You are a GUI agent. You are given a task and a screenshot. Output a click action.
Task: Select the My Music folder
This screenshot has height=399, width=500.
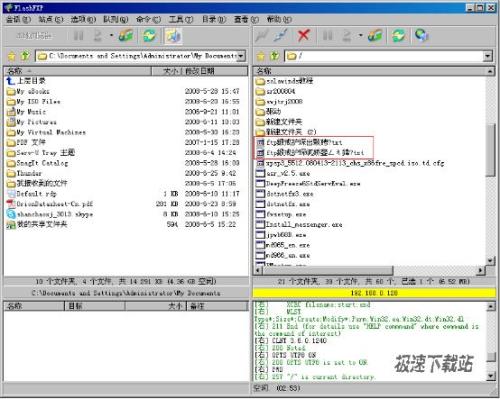point(26,112)
